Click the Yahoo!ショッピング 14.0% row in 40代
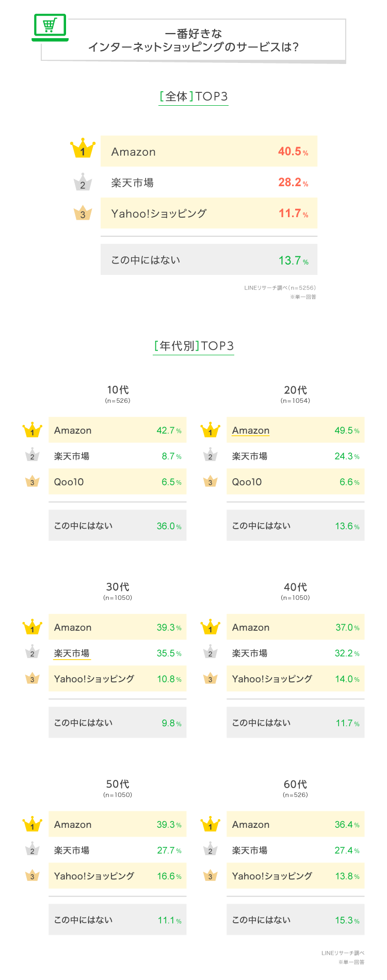387x980 pixels. [296, 679]
